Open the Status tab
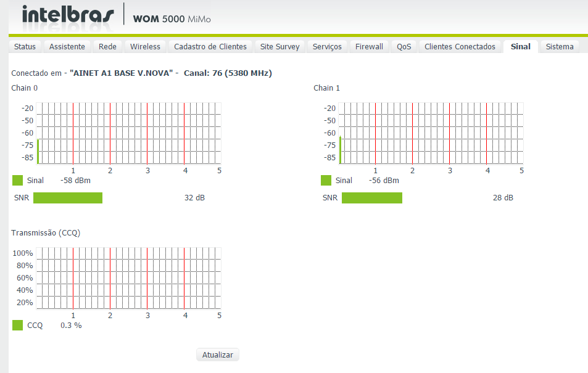This screenshot has width=588, height=373. (x=25, y=46)
